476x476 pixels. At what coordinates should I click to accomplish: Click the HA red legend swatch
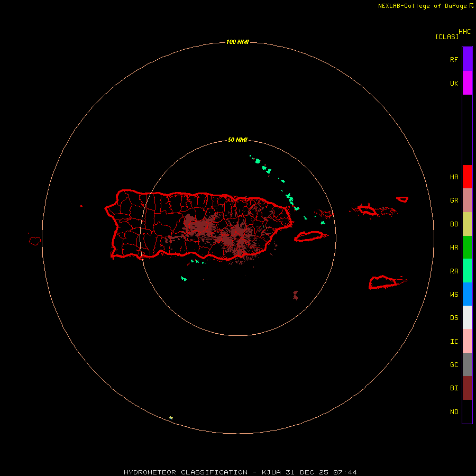[467, 177]
